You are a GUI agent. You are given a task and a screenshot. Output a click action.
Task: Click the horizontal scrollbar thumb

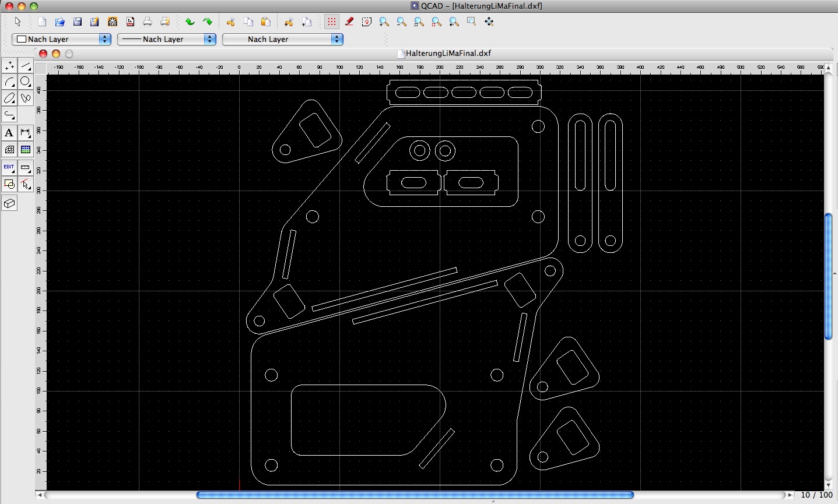[x=415, y=495]
